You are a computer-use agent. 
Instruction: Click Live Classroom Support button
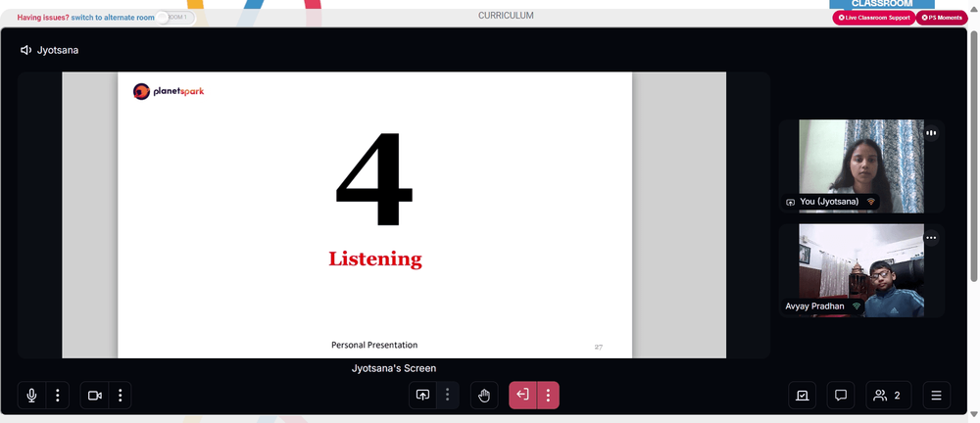tap(874, 18)
